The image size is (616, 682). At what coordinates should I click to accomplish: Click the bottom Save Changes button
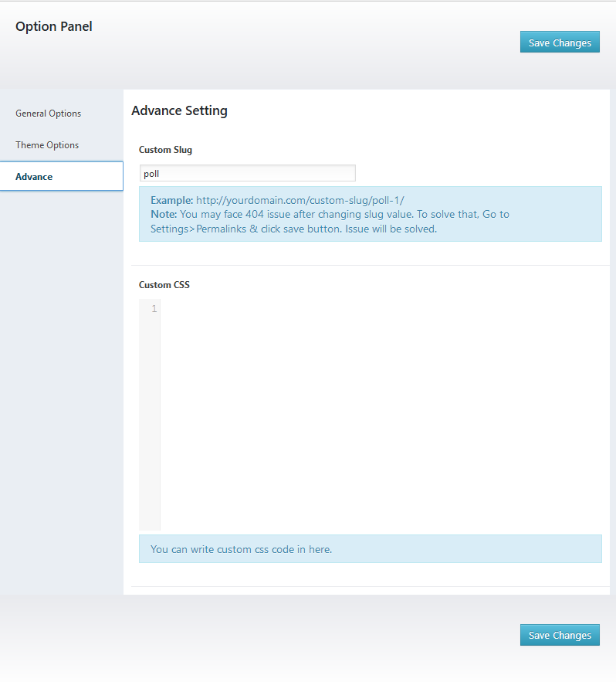coord(560,635)
